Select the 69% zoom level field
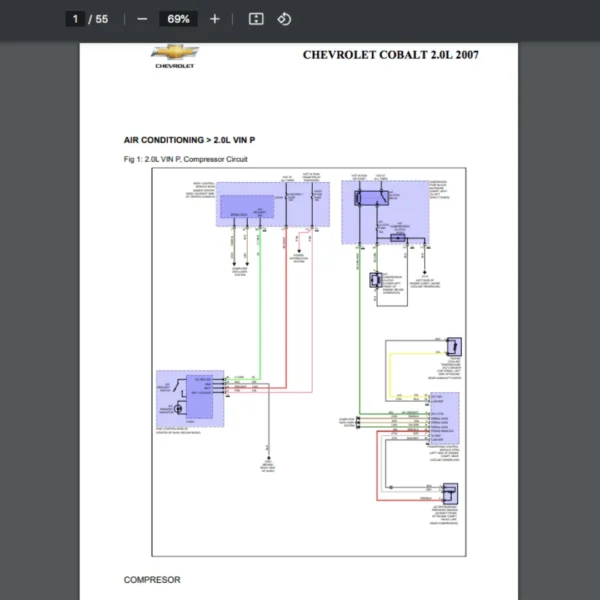The width and height of the screenshot is (600, 600). (178, 19)
